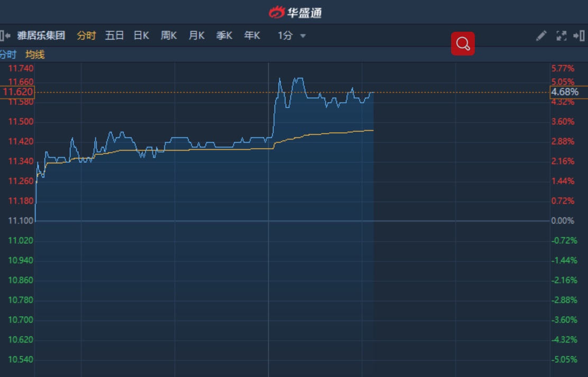Click the 0.00% baseline axis label
This screenshot has height=377, width=588.
563,220
